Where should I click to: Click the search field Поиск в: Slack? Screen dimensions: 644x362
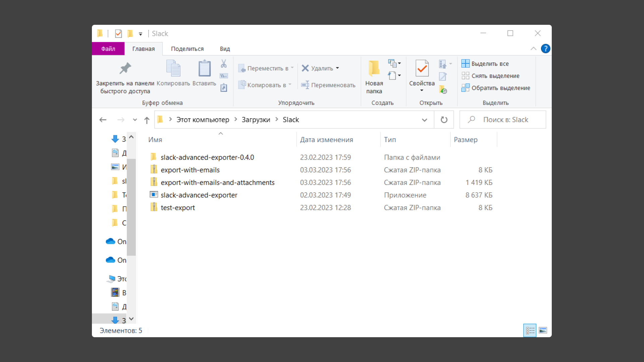point(506,120)
